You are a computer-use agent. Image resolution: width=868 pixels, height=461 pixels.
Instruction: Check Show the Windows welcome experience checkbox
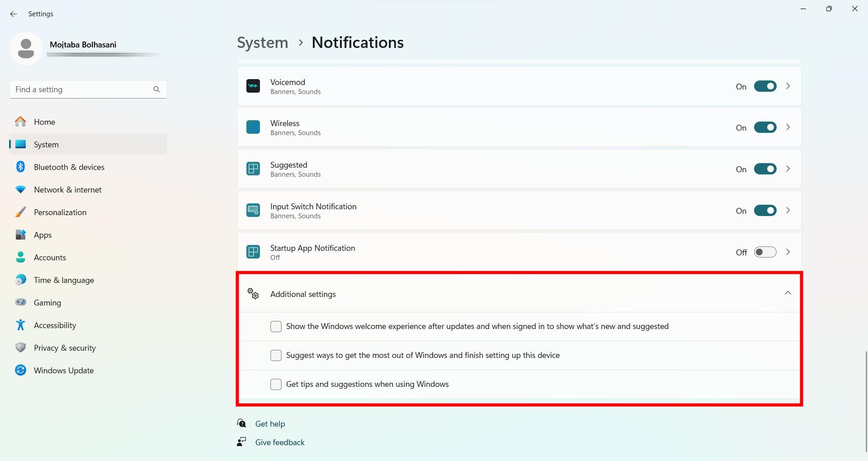[276, 326]
